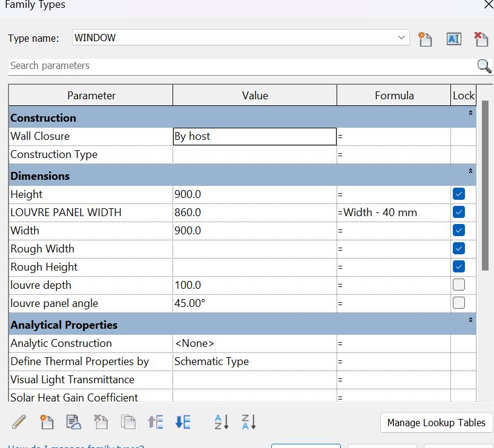Open Manage Lookup Tables
The height and width of the screenshot is (448, 494).
click(x=436, y=423)
